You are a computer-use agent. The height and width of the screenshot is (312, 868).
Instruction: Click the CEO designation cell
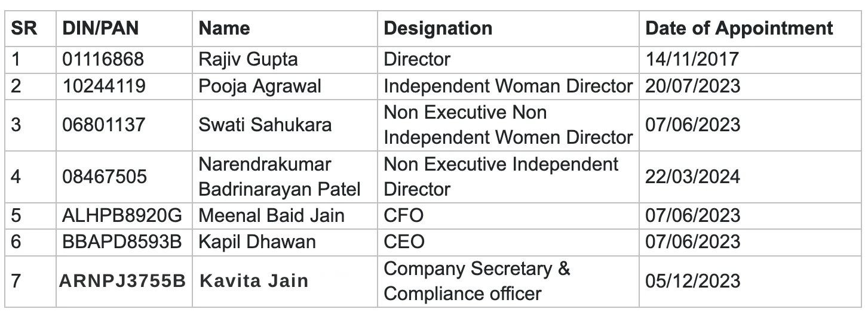pyautogui.click(x=404, y=242)
